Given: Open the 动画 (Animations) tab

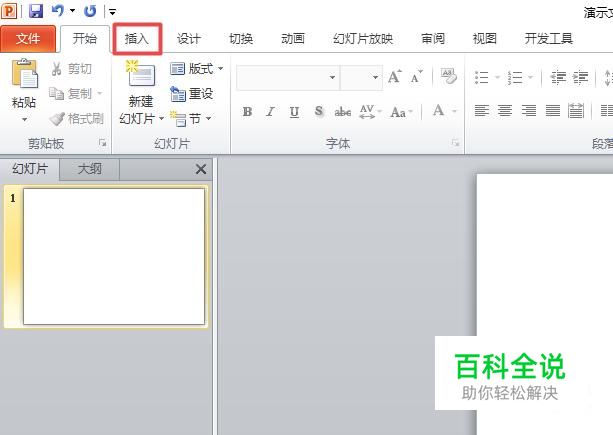Looking at the screenshot, I should [293, 39].
